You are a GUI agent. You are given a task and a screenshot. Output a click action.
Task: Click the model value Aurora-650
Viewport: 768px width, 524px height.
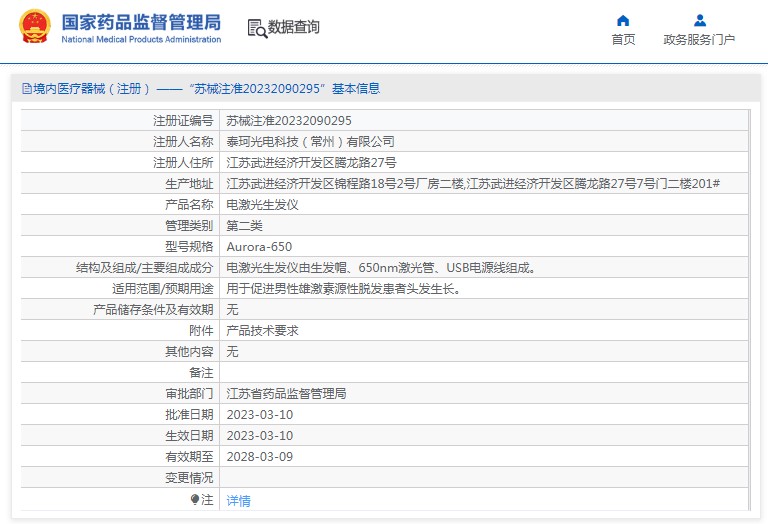pos(259,246)
